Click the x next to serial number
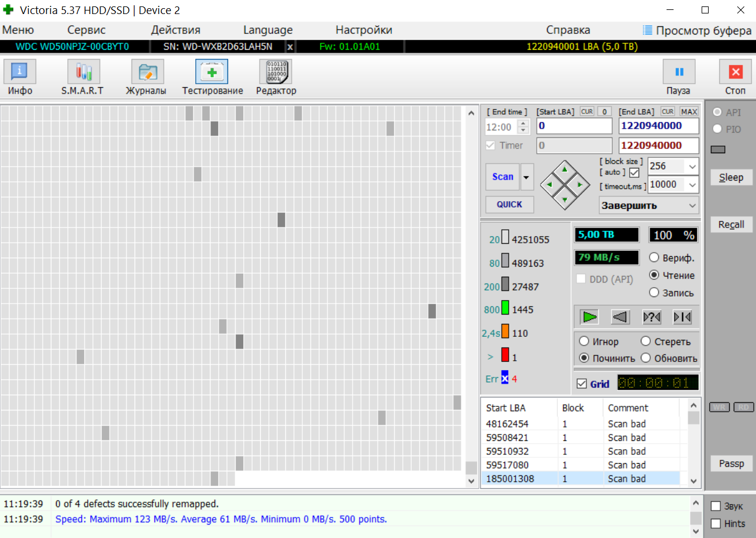756x538 pixels. click(290, 47)
